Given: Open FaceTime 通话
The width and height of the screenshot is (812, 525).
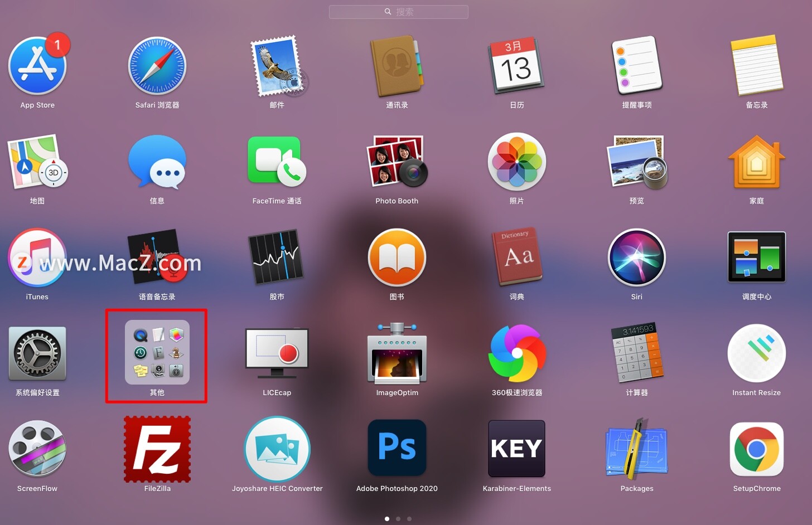Looking at the screenshot, I should pyautogui.click(x=277, y=162).
